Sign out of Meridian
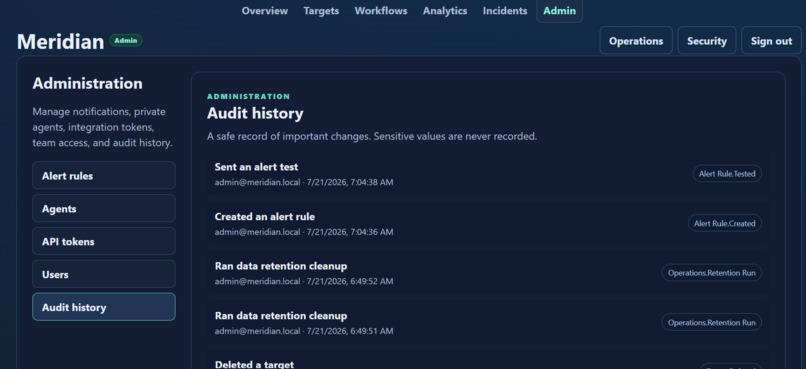Viewport: 806px width, 369px height. [771, 41]
